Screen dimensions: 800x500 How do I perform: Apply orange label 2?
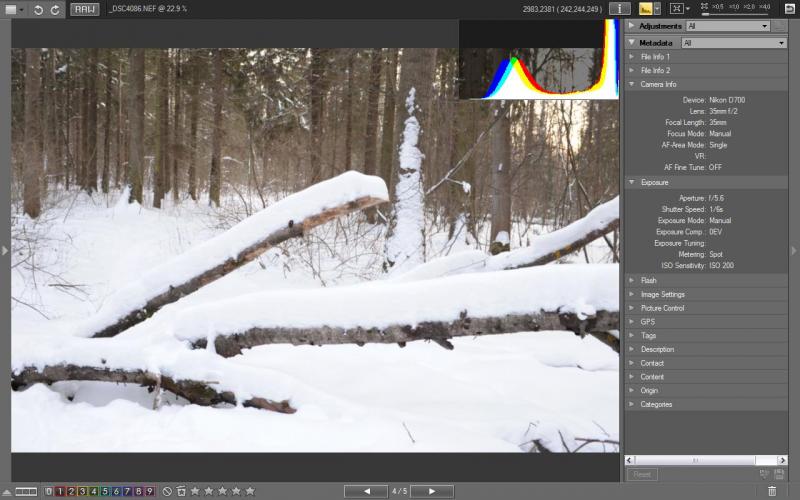[71, 491]
